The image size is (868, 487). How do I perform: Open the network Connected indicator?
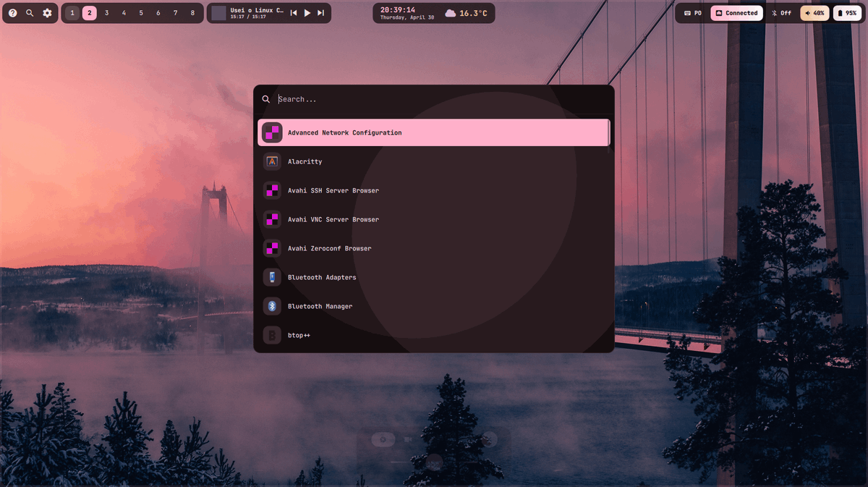tap(736, 13)
